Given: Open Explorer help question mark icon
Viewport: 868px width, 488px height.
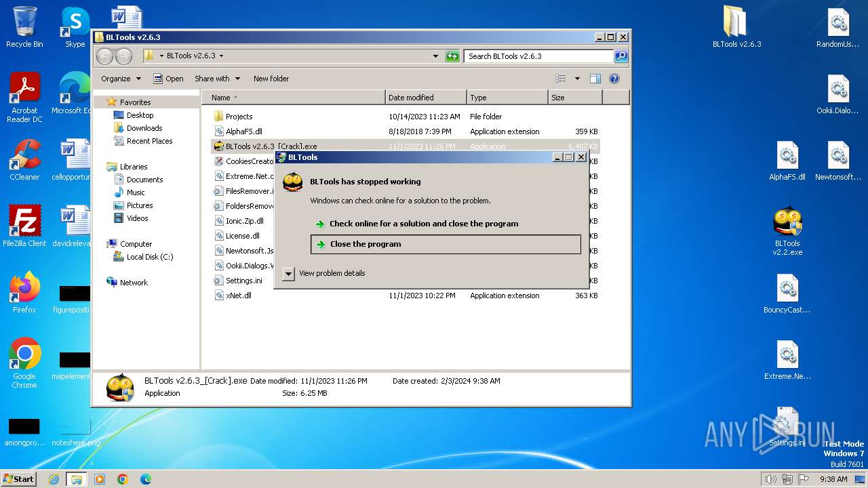Looking at the screenshot, I should (614, 79).
